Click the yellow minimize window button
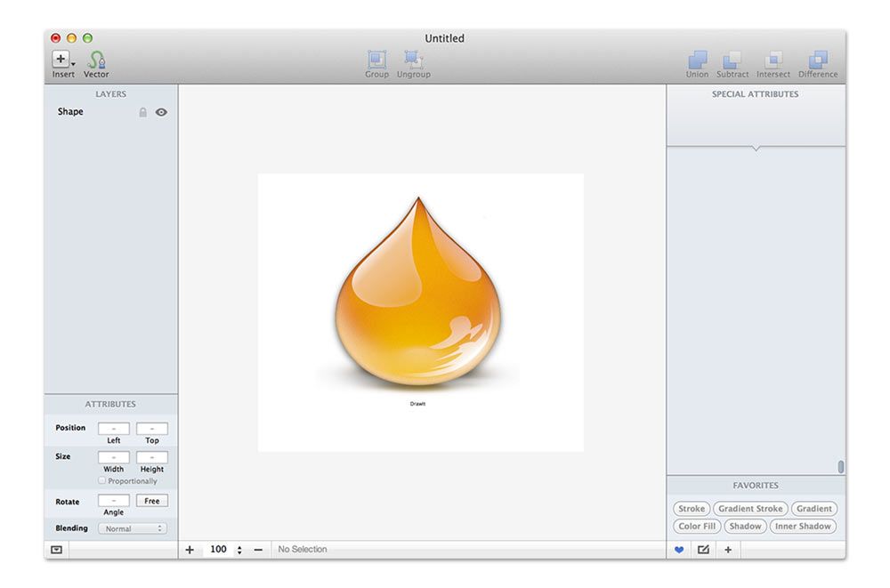The image size is (890, 588). tap(71, 38)
